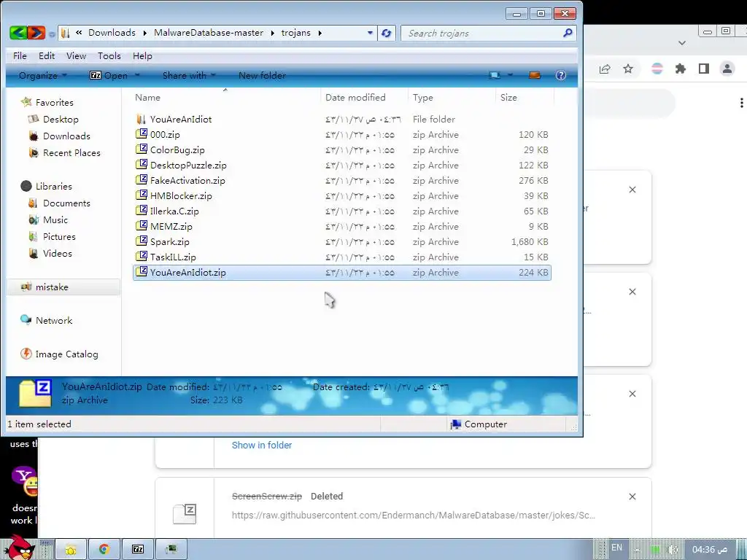Image resolution: width=747 pixels, height=560 pixels.
Task: Expand the view options arrow
Action: (x=510, y=75)
